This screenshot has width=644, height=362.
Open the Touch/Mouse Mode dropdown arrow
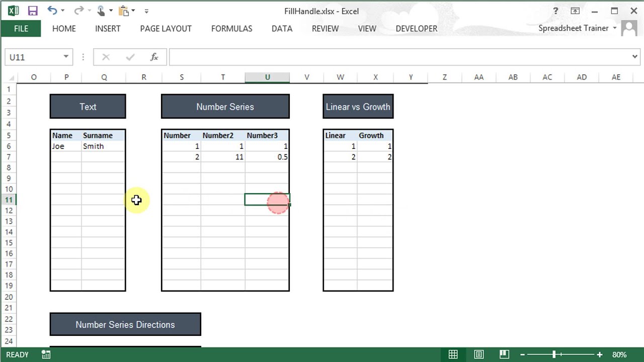(111, 11)
